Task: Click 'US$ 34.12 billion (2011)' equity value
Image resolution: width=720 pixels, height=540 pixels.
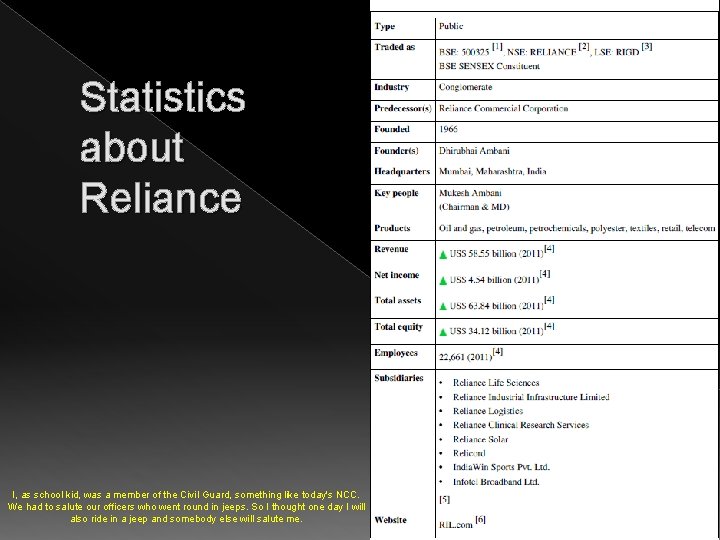Action: 496,331
